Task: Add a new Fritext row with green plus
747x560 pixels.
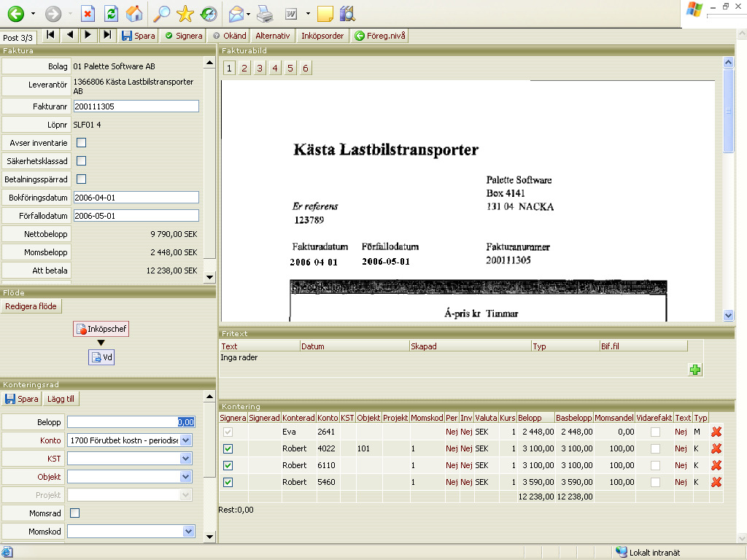Action: (695, 370)
